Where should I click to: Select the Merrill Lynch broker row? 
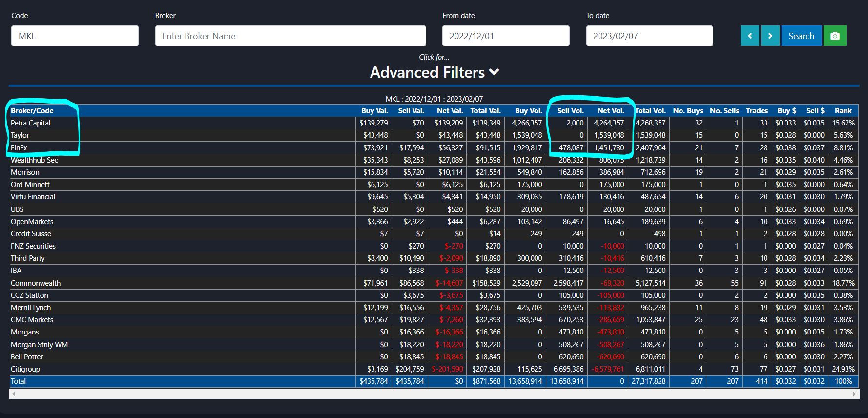[434, 308]
